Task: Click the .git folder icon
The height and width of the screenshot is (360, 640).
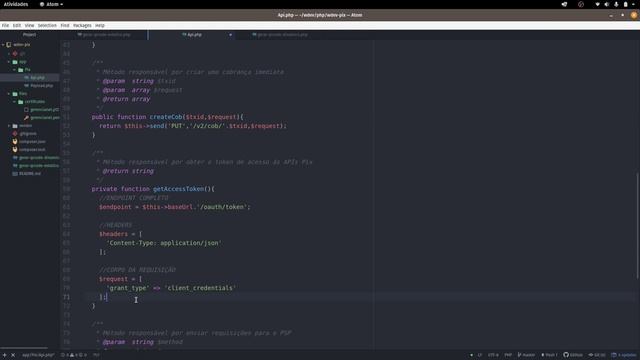Action: coord(15,53)
